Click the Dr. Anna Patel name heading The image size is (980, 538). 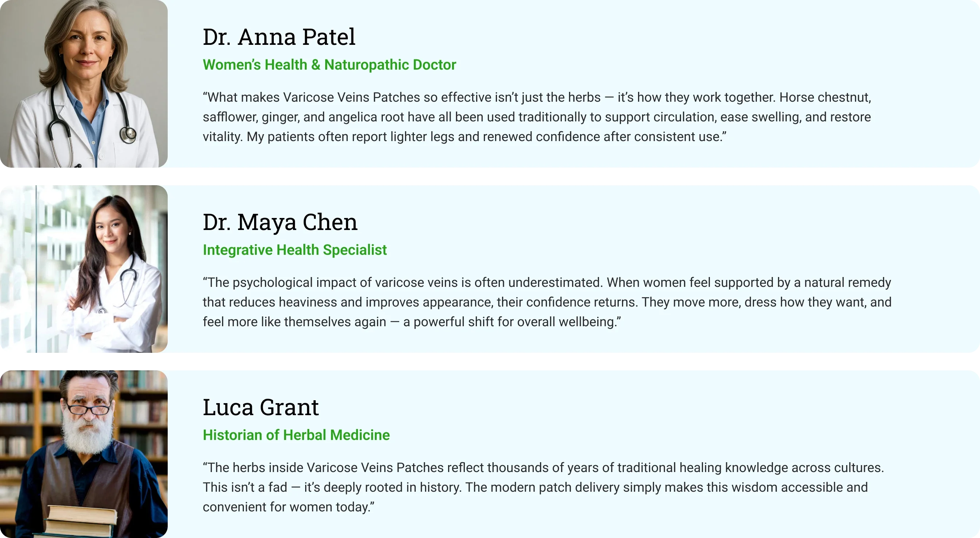[x=279, y=37]
